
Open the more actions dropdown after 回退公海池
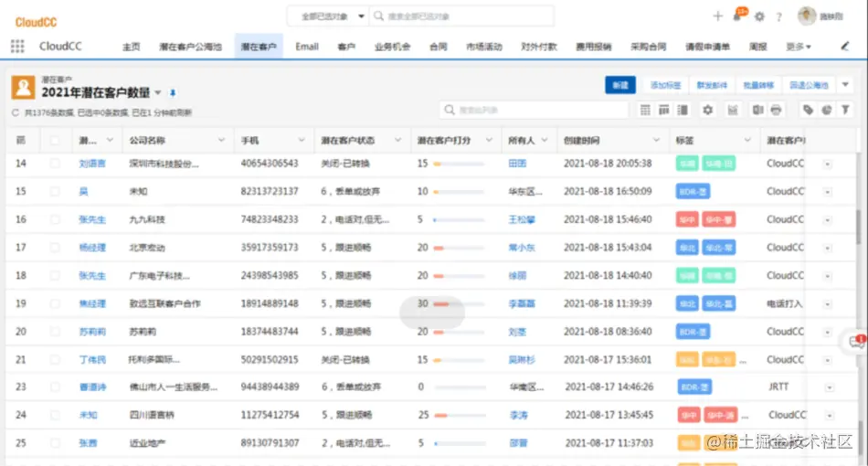(845, 85)
